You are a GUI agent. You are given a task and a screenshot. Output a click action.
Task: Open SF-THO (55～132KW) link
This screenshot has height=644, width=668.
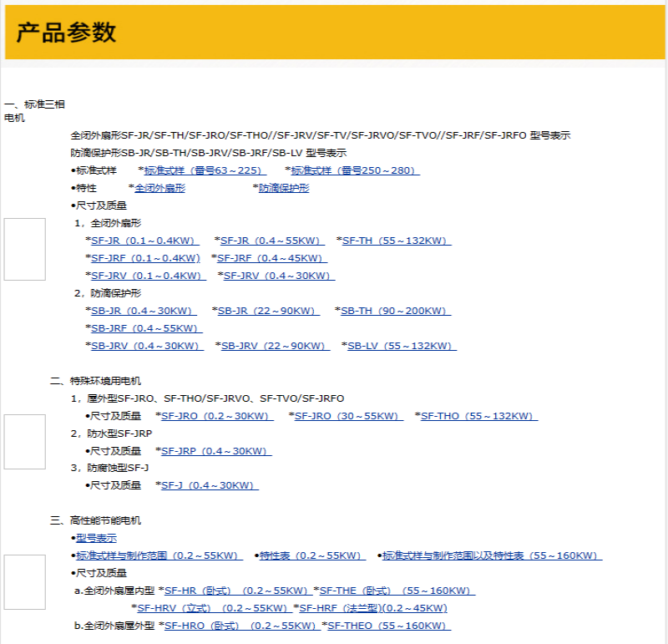pyautogui.click(x=478, y=416)
